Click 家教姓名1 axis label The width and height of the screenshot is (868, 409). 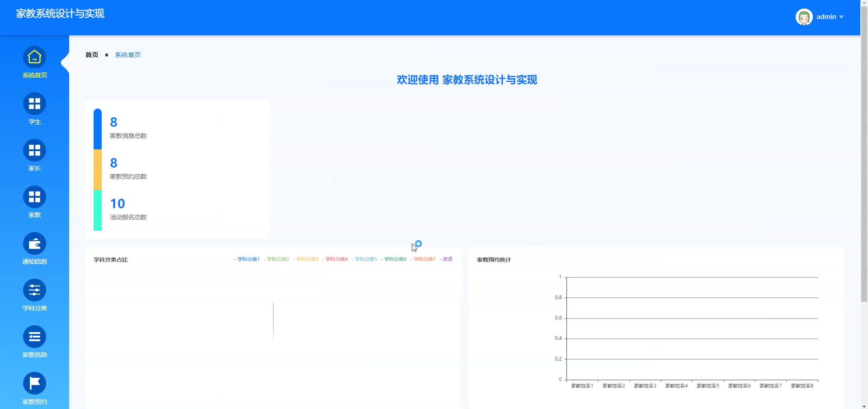click(x=582, y=386)
